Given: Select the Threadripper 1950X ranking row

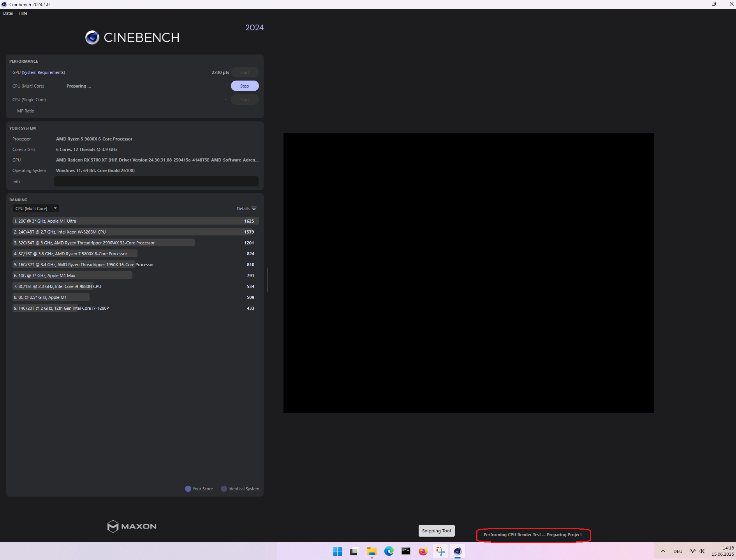Looking at the screenshot, I should tap(136, 265).
